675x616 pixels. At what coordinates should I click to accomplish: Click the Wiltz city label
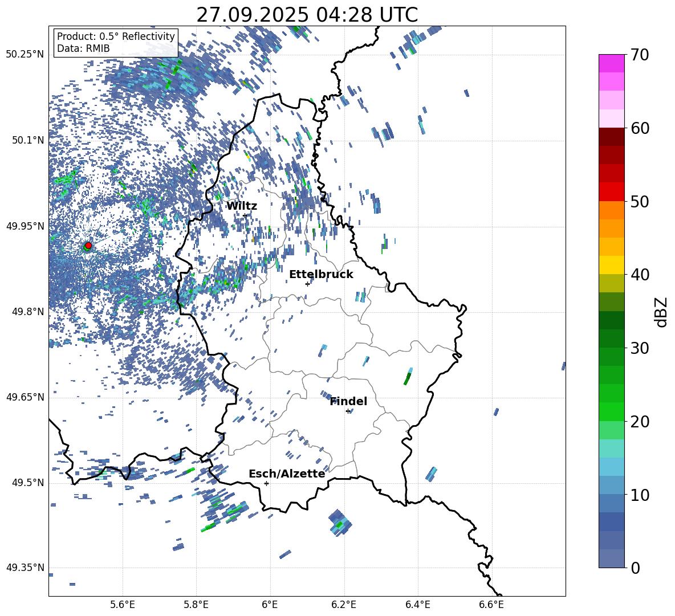point(242,206)
